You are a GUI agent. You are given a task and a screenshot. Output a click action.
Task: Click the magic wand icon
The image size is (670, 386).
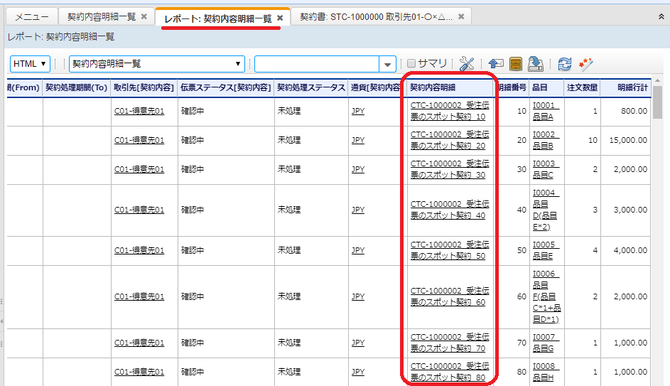[585, 64]
